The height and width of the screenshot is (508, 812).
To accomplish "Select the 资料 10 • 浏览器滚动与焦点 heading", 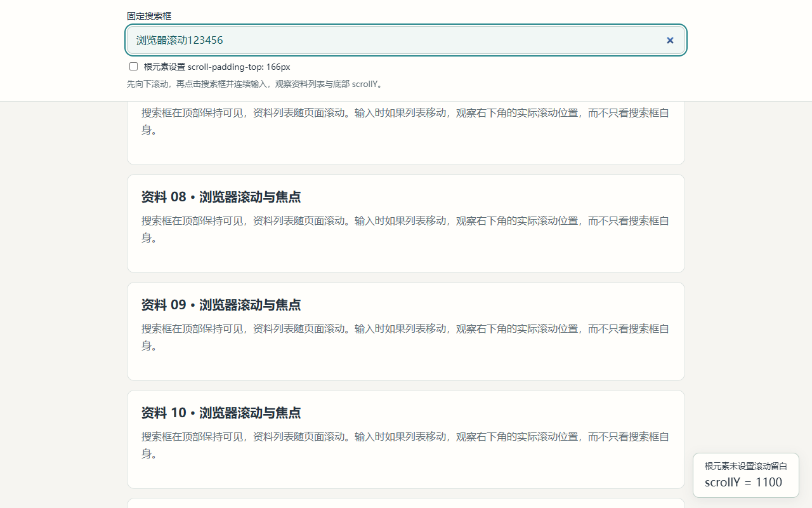I will click(x=221, y=413).
